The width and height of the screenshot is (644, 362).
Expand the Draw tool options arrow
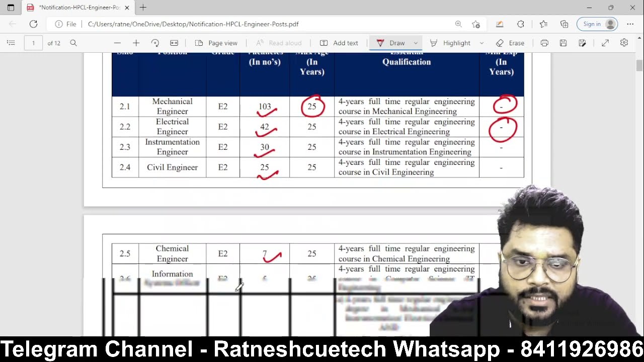[416, 43]
